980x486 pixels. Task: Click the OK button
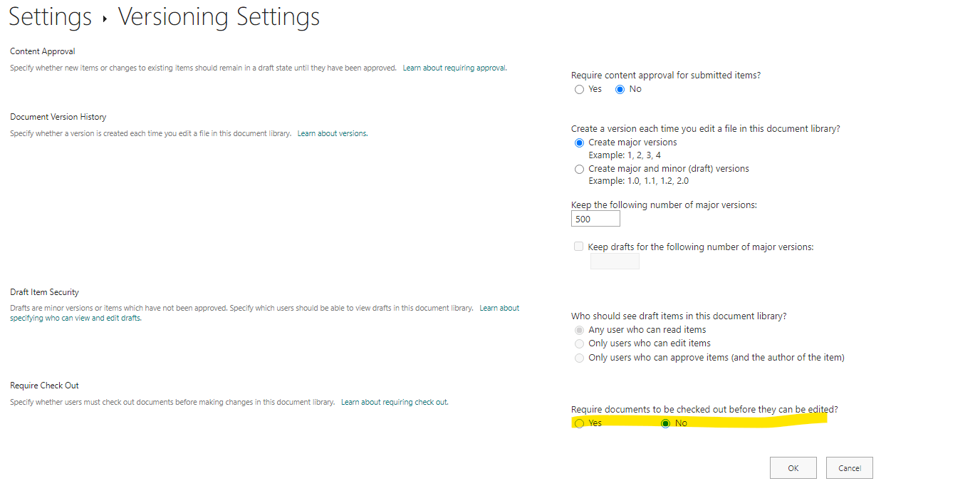pos(793,468)
